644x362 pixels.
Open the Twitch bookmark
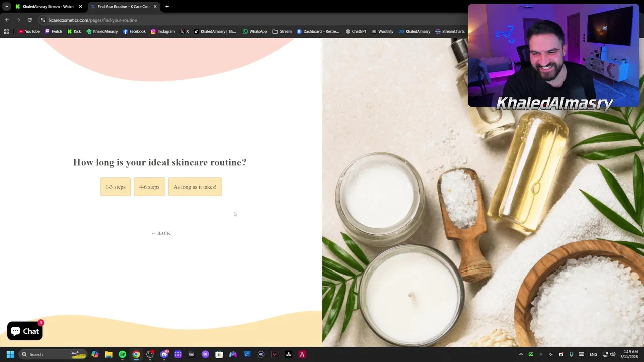point(53,31)
